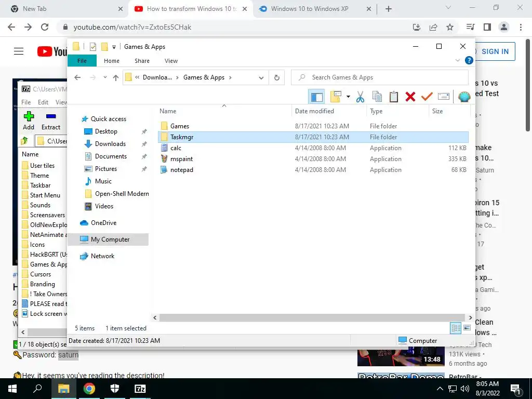The width and height of the screenshot is (532, 399).
Task: Switch to the Share ribbon tab
Action: click(142, 61)
